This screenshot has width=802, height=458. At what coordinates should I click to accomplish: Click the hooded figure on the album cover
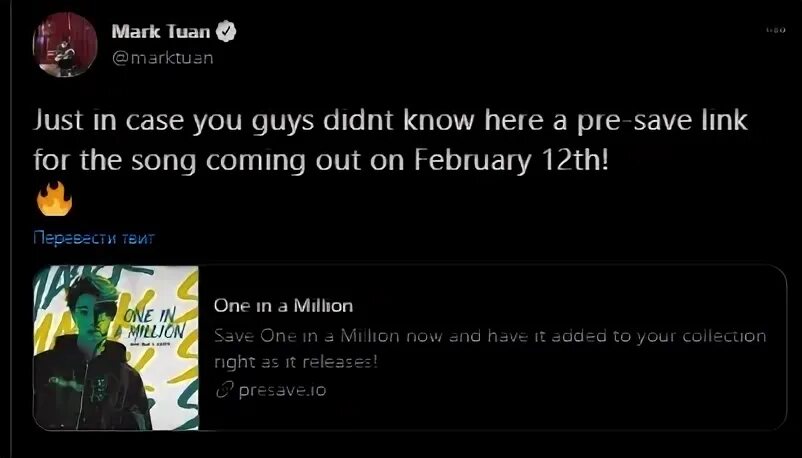click(84, 378)
